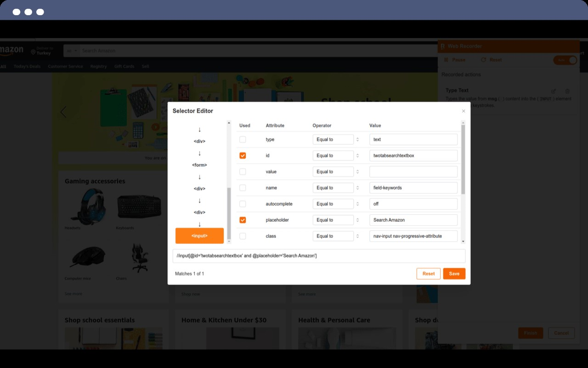The image size is (588, 368).
Task: Open the operator dropdown for type row
Action: (336, 139)
